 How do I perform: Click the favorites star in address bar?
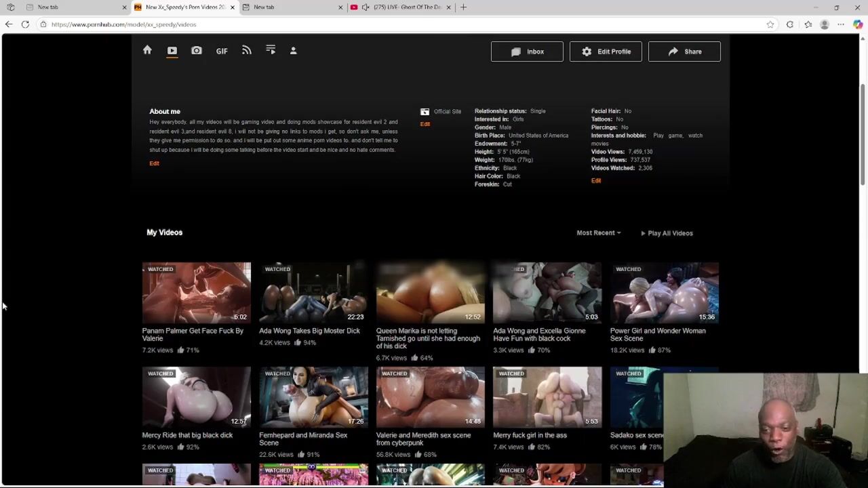point(770,24)
